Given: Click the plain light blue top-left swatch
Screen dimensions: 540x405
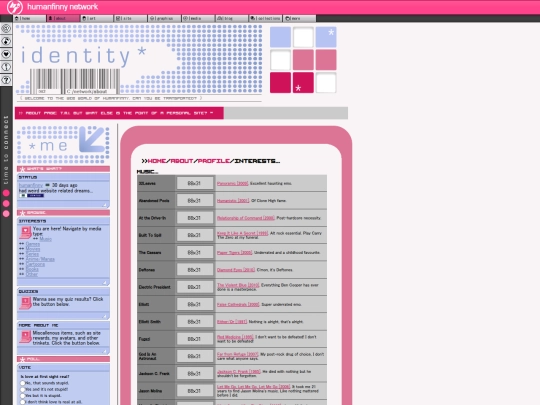Looking at the screenshot, I should click(x=280, y=37).
